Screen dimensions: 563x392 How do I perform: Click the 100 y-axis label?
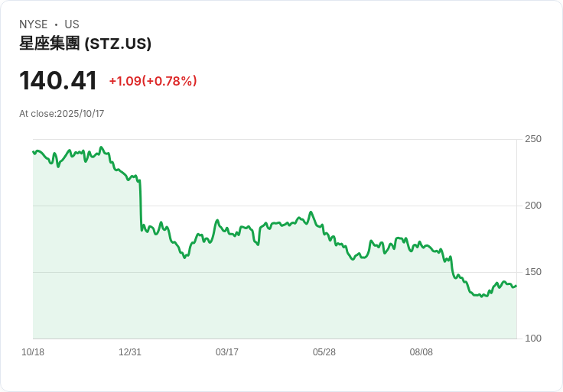coord(533,339)
